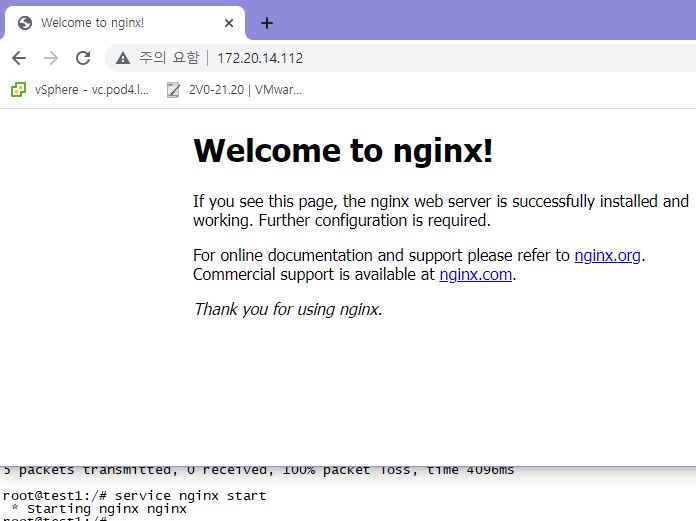Open the 2V0-21.20 VMware bookmark
The width and height of the screenshot is (696, 521).
coord(234,90)
